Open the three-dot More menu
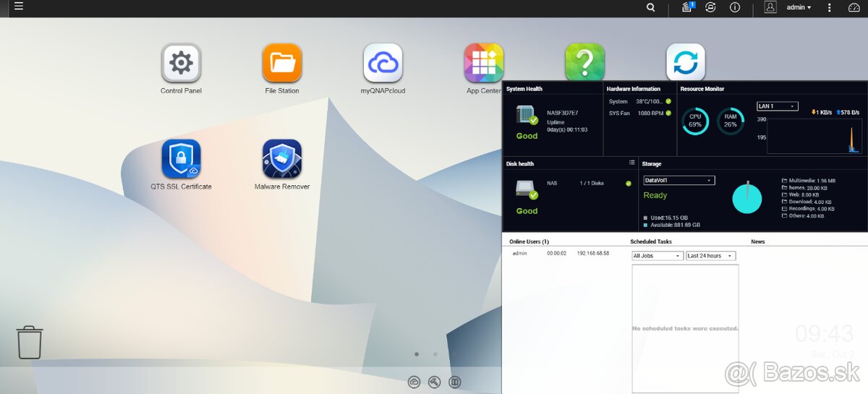 (x=830, y=7)
